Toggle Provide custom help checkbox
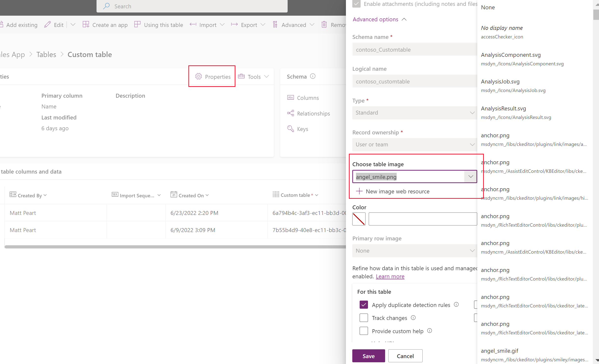This screenshot has width=599, height=364. click(x=364, y=331)
